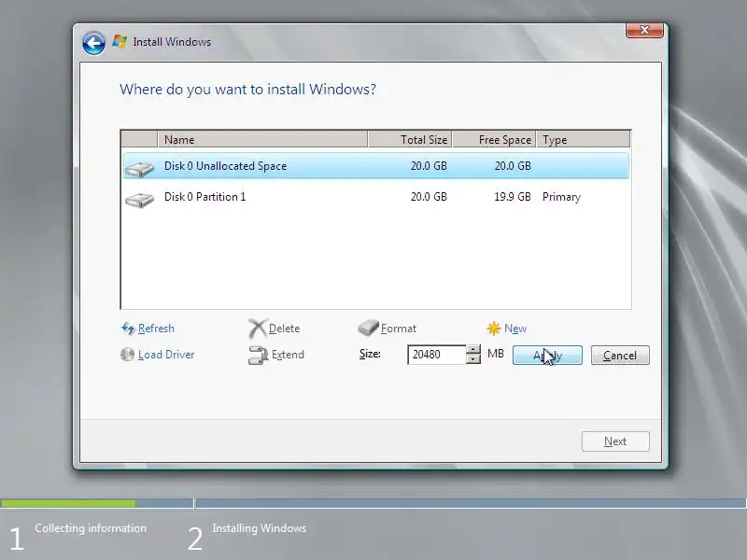Sort by the Free Space column header
This screenshot has height=560, width=747.
pos(494,139)
